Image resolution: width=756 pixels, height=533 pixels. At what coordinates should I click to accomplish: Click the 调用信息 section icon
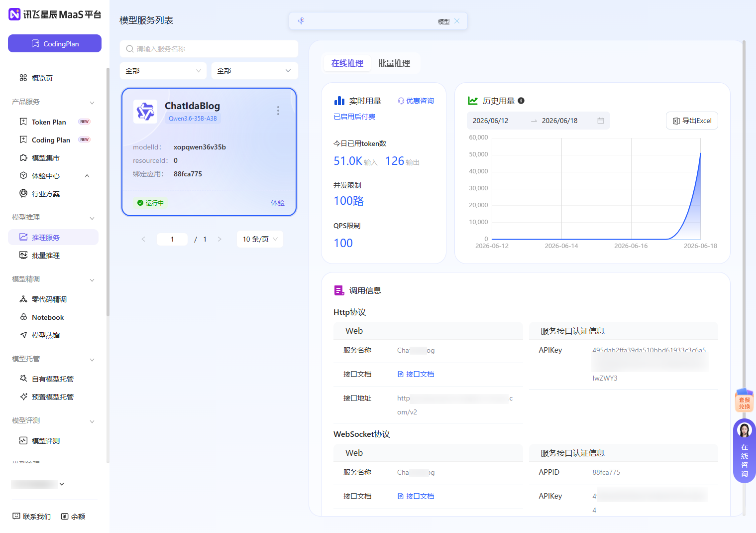[x=339, y=290]
